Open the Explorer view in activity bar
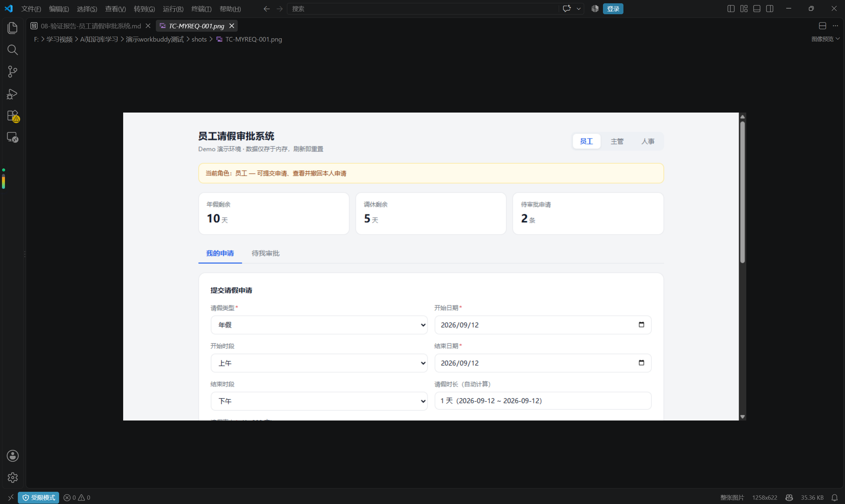Image resolution: width=845 pixels, height=504 pixels. [x=13, y=28]
